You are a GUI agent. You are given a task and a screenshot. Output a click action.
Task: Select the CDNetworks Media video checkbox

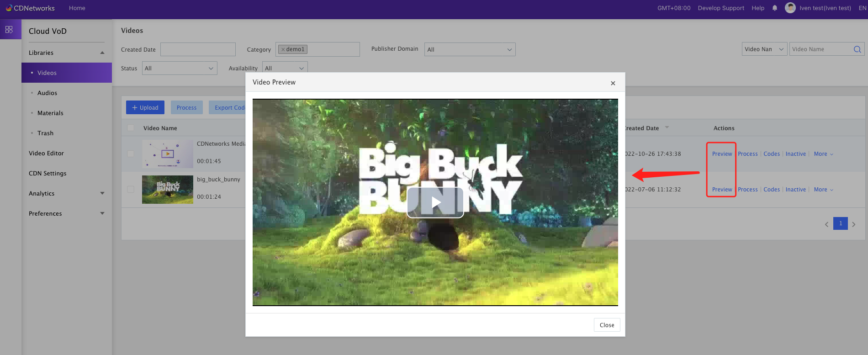click(131, 154)
